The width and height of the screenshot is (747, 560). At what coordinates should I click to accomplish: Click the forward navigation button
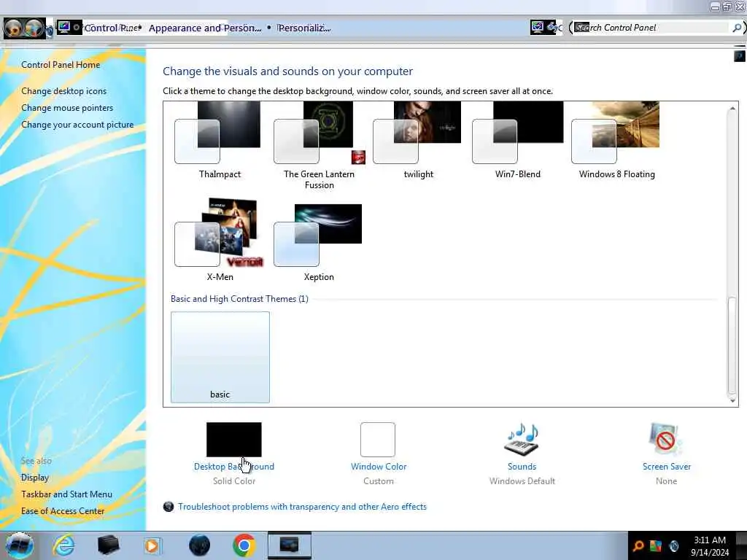pyautogui.click(x=34, y=28)
